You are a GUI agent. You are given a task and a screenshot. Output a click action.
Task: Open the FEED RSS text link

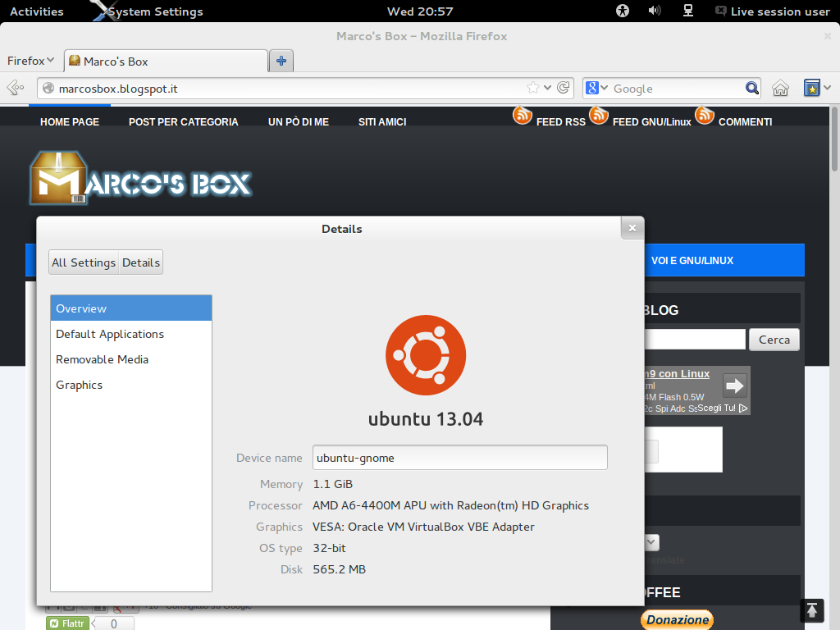pyautogui.click(x=561, y=122)
